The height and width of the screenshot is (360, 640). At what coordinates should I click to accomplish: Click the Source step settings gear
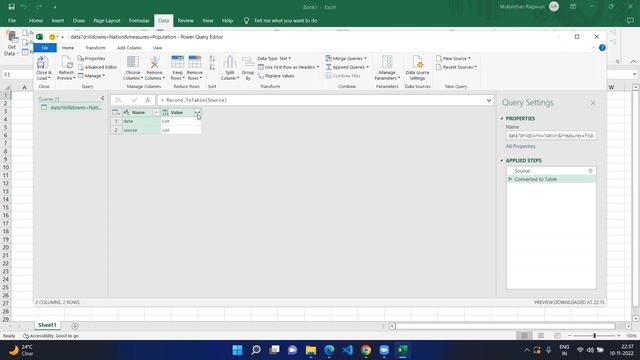pyautogui.click(x=591, y=171)
